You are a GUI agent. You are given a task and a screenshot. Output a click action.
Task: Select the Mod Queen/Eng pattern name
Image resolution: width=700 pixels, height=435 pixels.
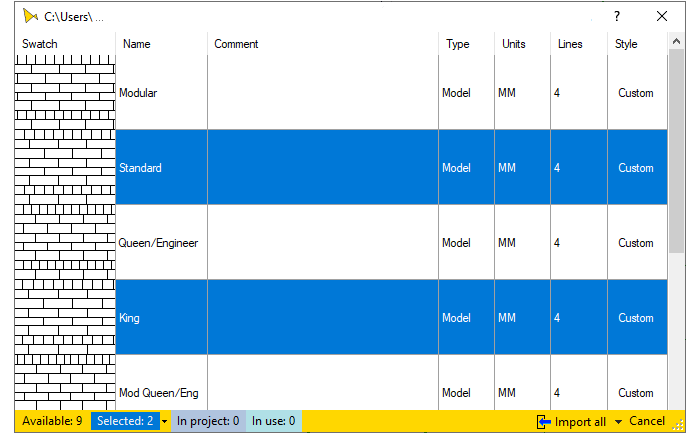pos(158,393)
